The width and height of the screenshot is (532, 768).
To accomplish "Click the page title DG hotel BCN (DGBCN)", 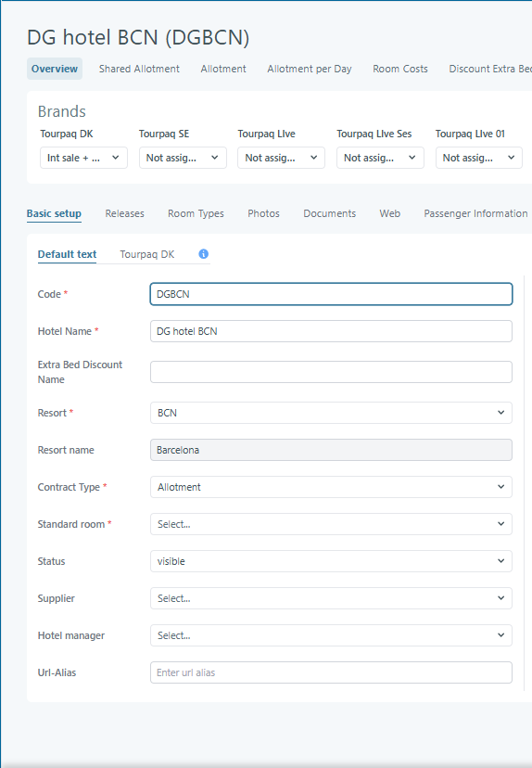I will 138,38.
